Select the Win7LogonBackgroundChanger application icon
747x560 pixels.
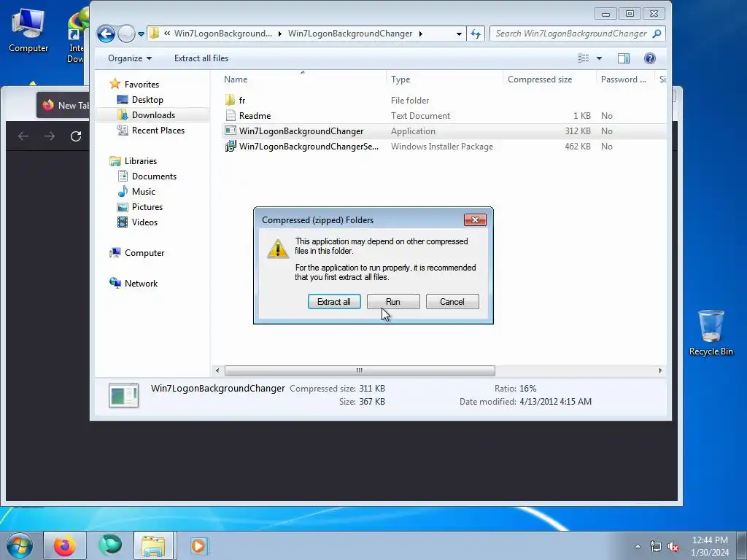tap(230, 131)
